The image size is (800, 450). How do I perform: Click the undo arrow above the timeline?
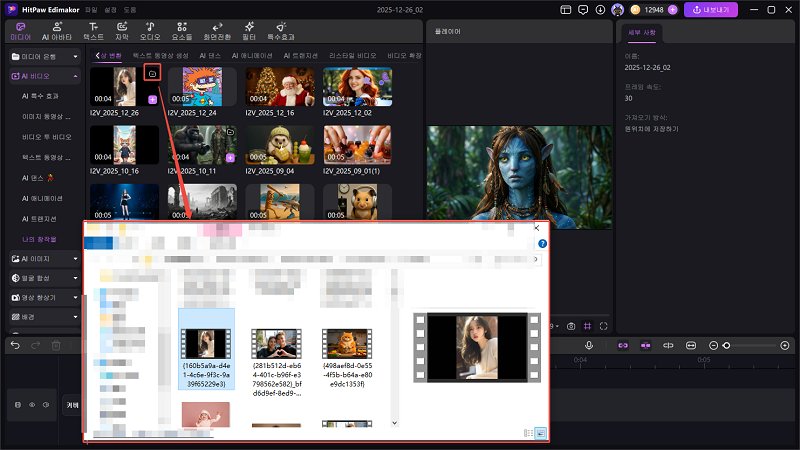tap(14, 345)
